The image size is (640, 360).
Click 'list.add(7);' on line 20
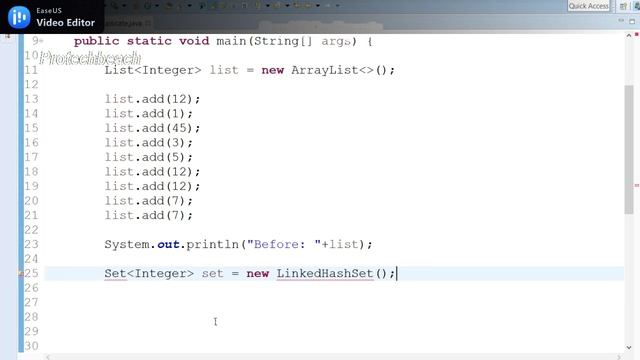coord(149,201)
